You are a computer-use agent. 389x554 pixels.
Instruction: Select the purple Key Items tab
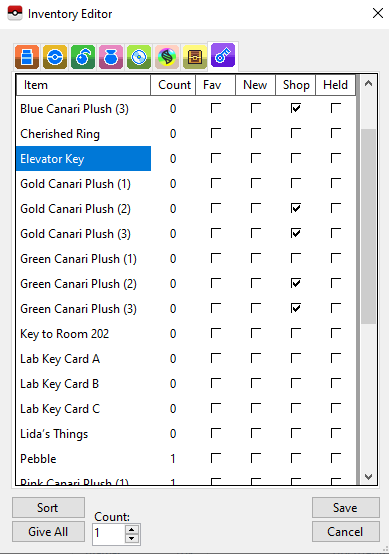coord(223,55)
